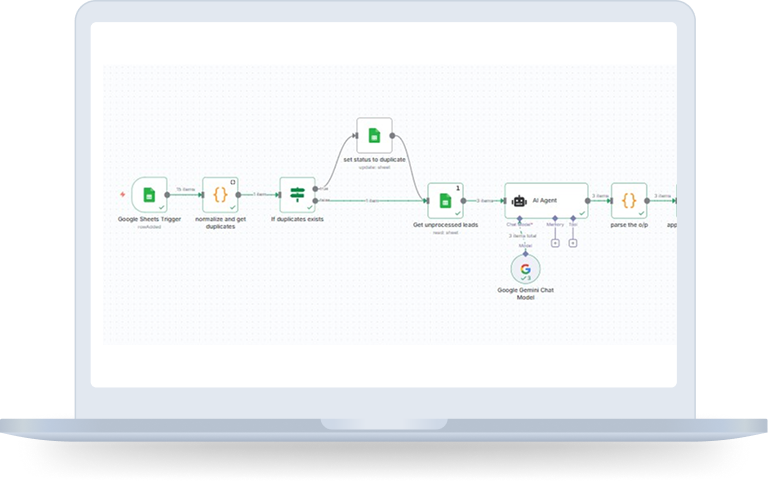Open the Google Gemini Chat Model node

pos(525,269)
